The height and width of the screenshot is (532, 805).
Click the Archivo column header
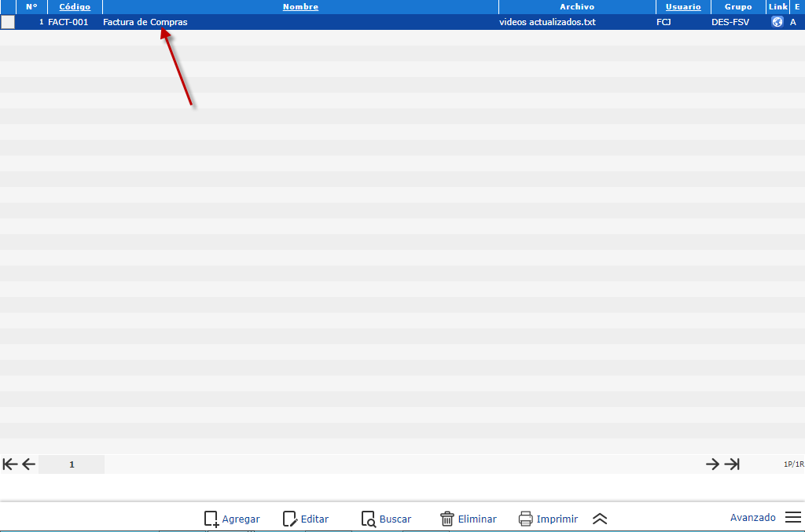click(577, 6)
